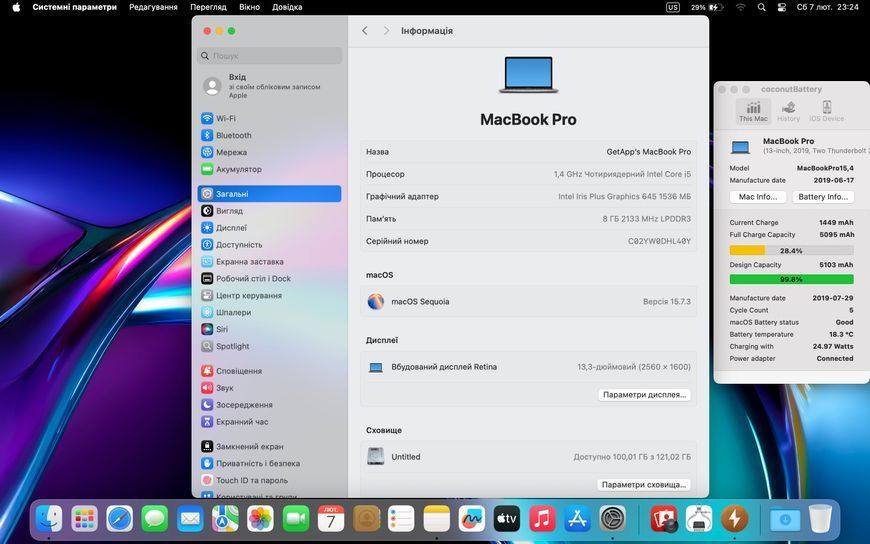870x544 pixels.
Task: Open Системні параметри menu in menu bar
Action: [74, 7]
